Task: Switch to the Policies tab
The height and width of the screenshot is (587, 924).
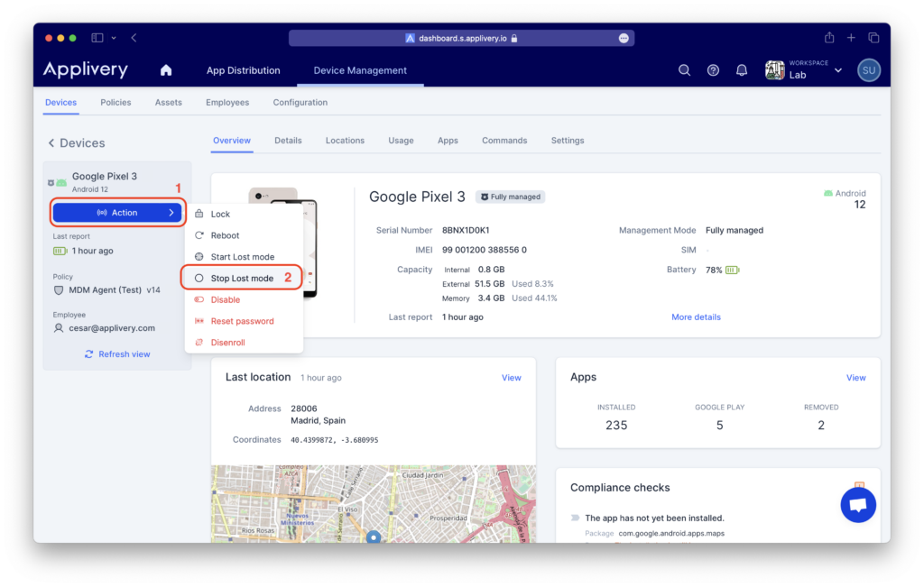Action: (x=115, y=103)
